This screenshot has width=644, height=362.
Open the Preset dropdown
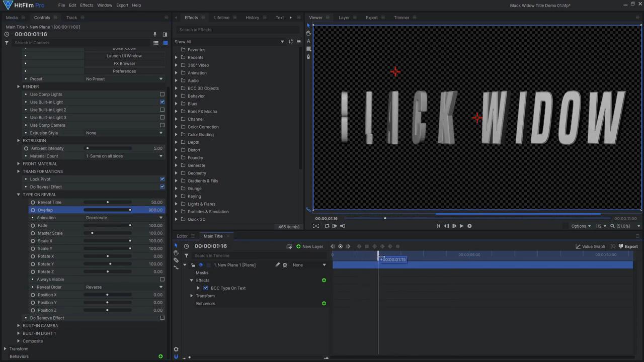pos(124,79)
